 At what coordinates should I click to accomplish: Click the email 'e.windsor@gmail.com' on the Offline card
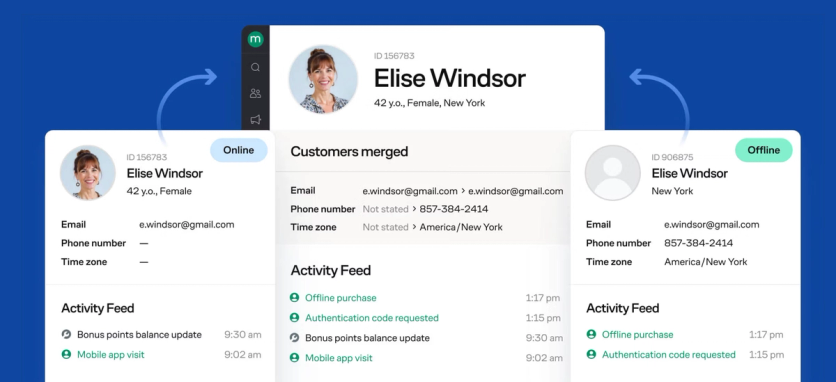pyautogui.click(x=712, y=225)
